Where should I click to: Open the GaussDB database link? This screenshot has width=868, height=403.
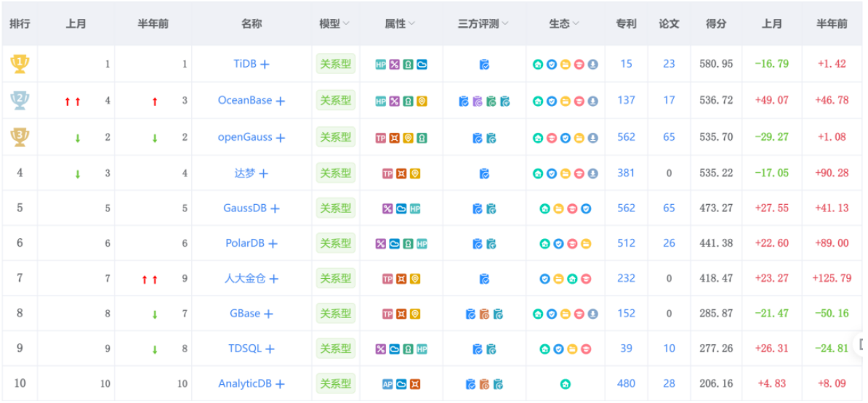(x=245, y=208)
